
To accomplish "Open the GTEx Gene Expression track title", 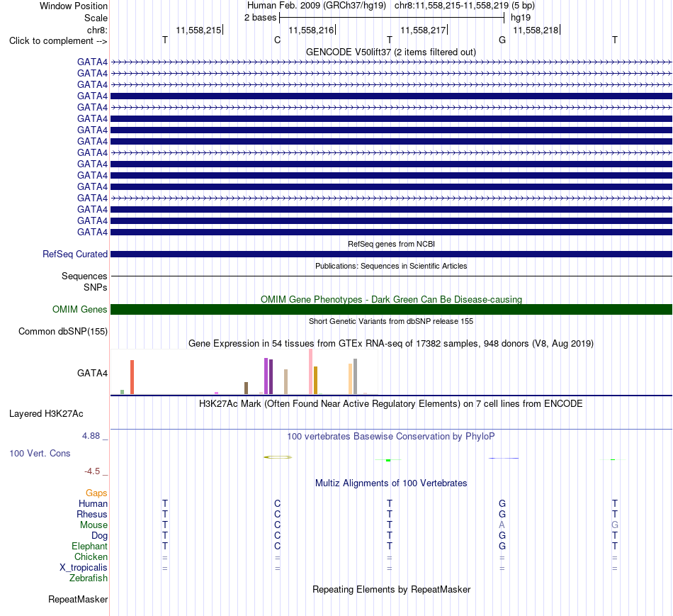I will (391, 344).
